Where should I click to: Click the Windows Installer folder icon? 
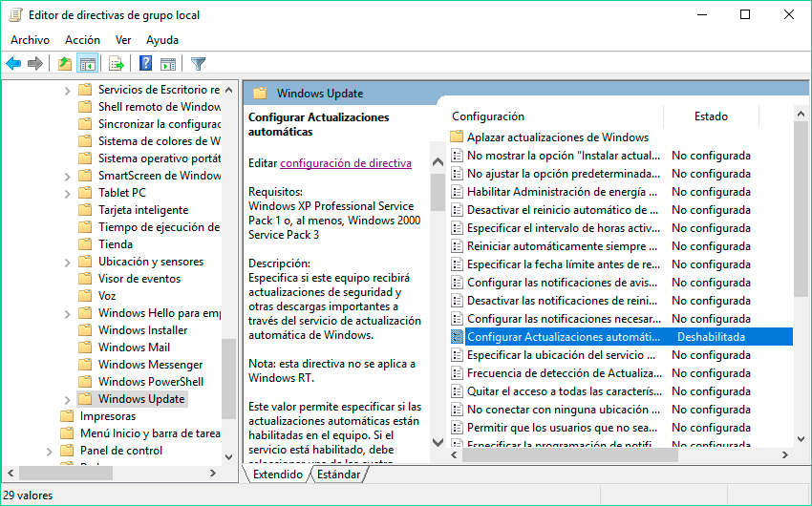click(85, 330)
